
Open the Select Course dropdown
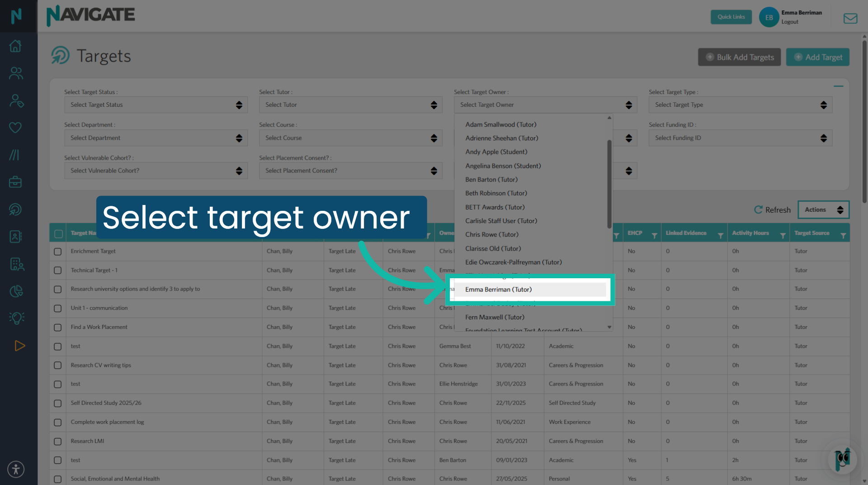tap(351, 138)
